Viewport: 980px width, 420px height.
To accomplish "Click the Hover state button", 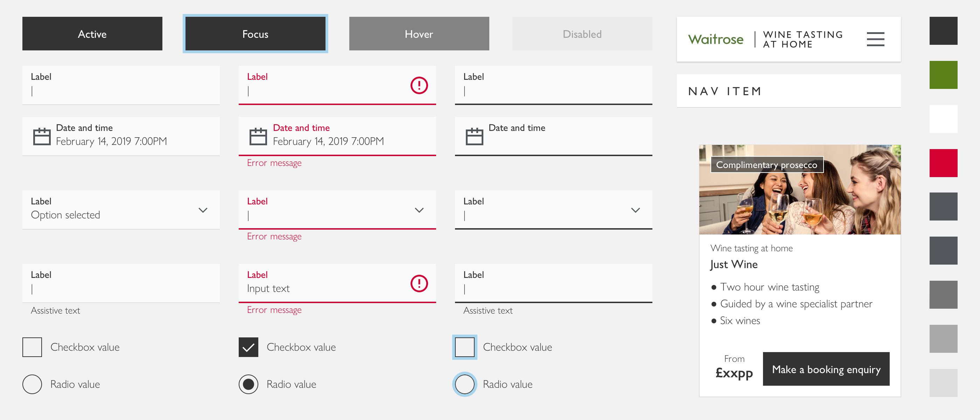I will (x=419, y=34).
